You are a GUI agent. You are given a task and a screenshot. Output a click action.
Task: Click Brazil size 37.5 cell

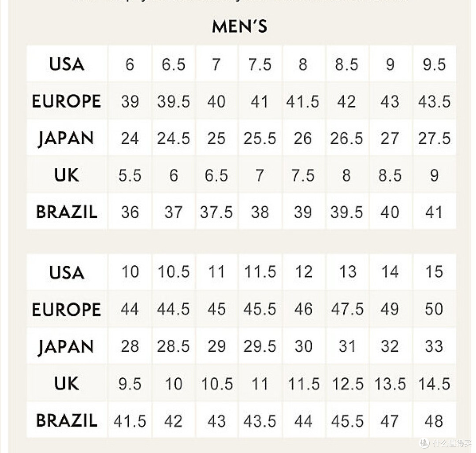pos(216,212)
